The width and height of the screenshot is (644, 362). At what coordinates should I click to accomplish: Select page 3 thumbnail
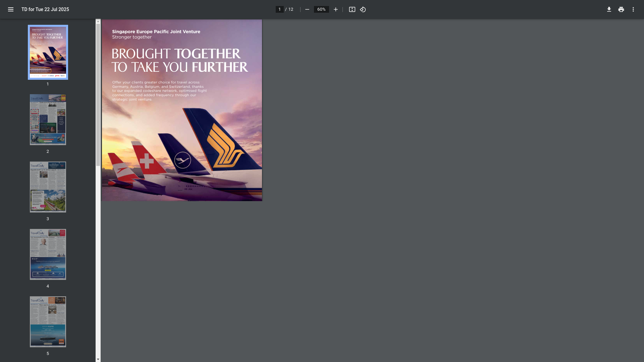(48, 187)
